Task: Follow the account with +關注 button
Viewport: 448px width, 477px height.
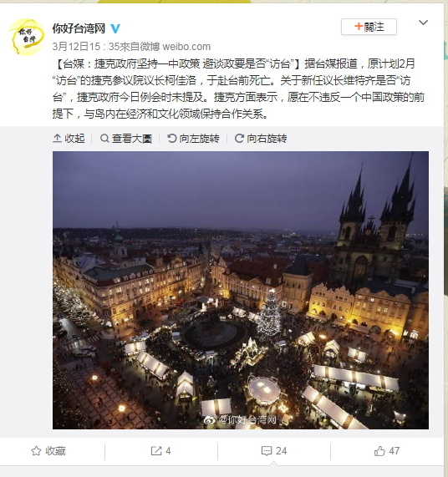Action: coord(369,27)
